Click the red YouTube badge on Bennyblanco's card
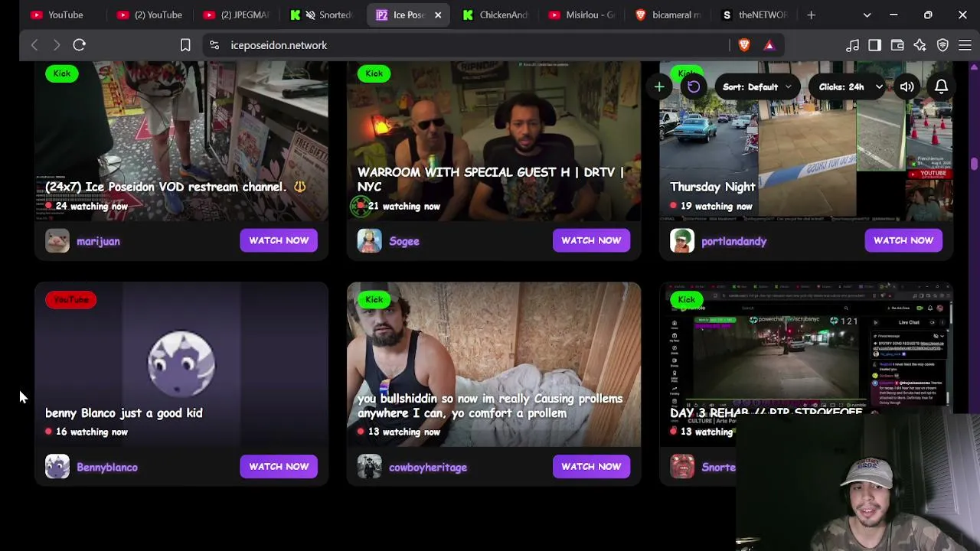Screen dimensions: 980x551 pos(70,300)
